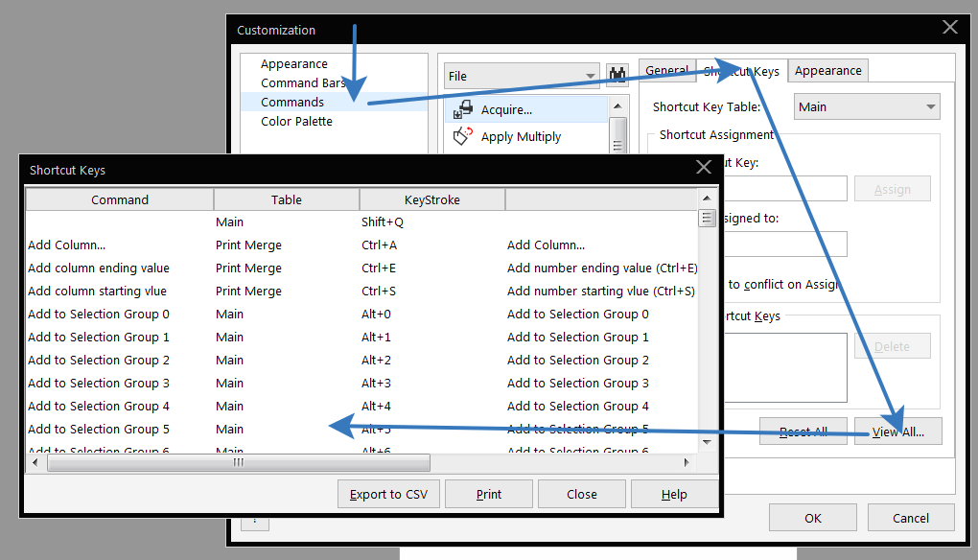This screenshot has width=978, height=560.
Task: Select the 'Add to Selection Group 3' row
Action: 99,384
